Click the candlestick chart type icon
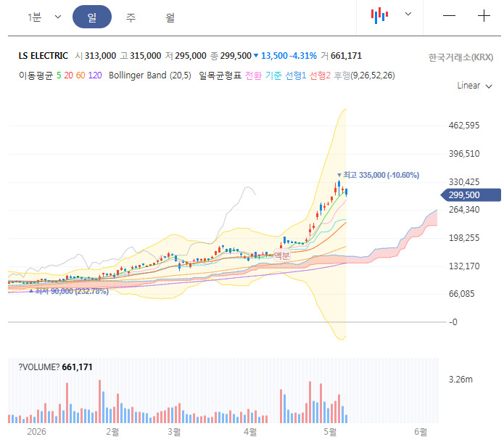The width and height of the screenshot is (504, 442). point(379,15)
